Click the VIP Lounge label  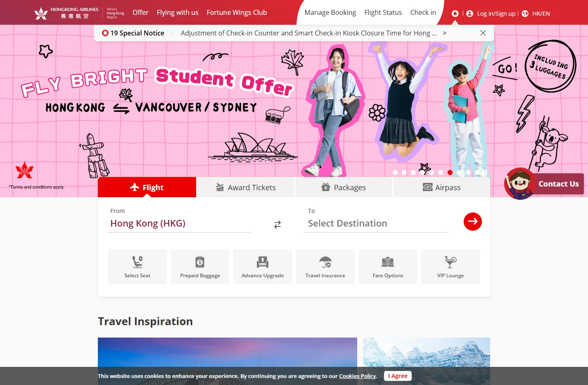tap(450, 276)
